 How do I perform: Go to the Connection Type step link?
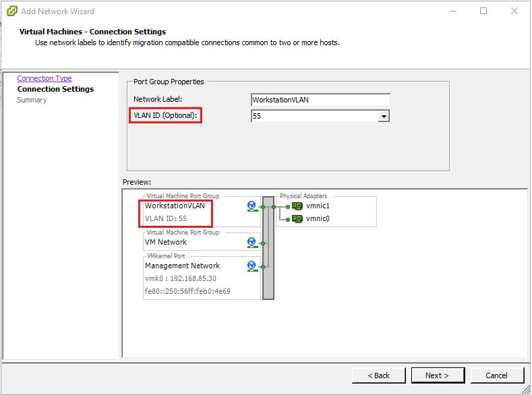[45, 78]
